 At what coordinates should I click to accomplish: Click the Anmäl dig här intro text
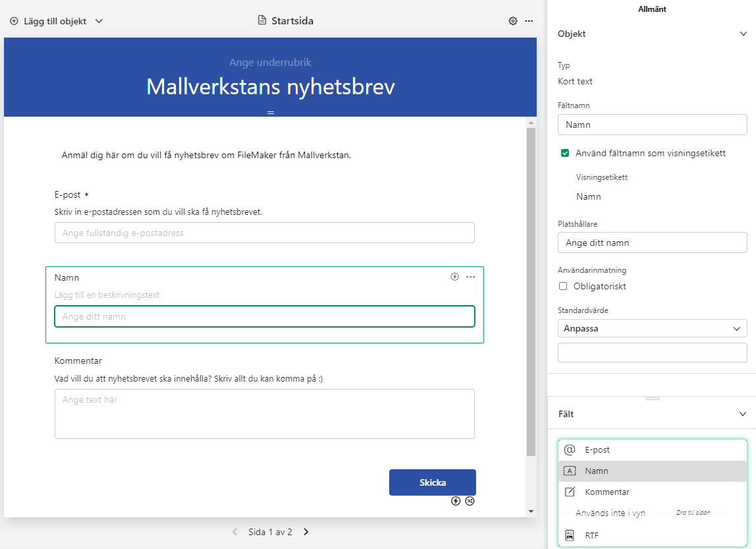[206, 155]
